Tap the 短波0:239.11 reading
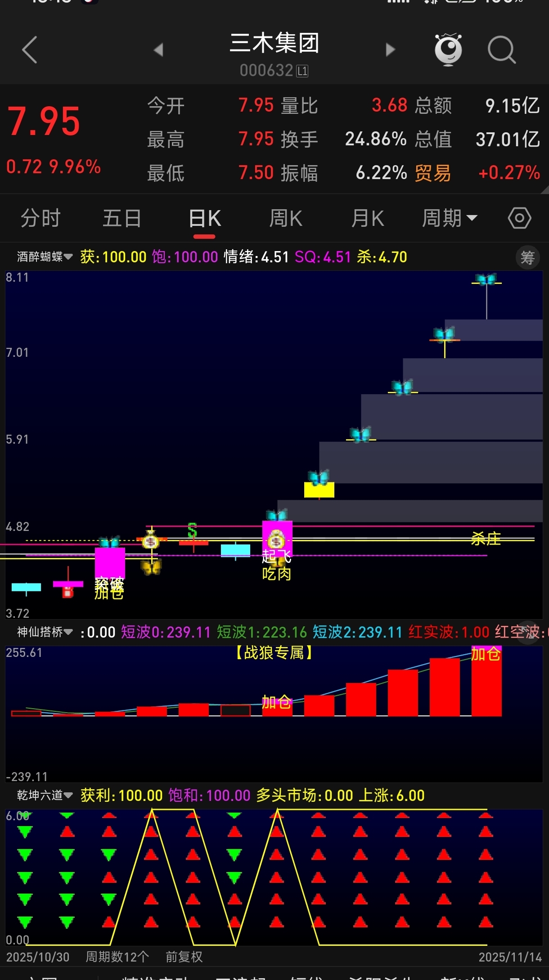 point(166,632)
